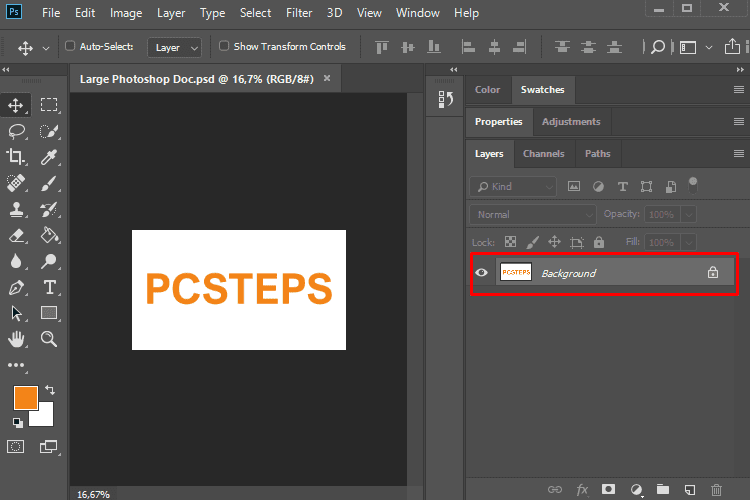Select the Eyedropper tool
750x500 pixels.
click(x=49, y=156)
